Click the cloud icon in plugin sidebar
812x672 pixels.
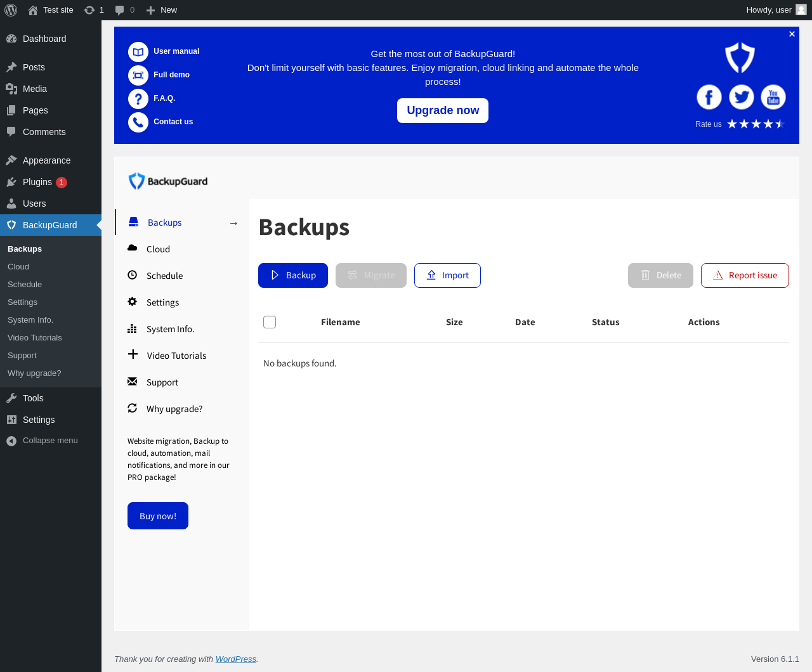[x=133, y=248]
